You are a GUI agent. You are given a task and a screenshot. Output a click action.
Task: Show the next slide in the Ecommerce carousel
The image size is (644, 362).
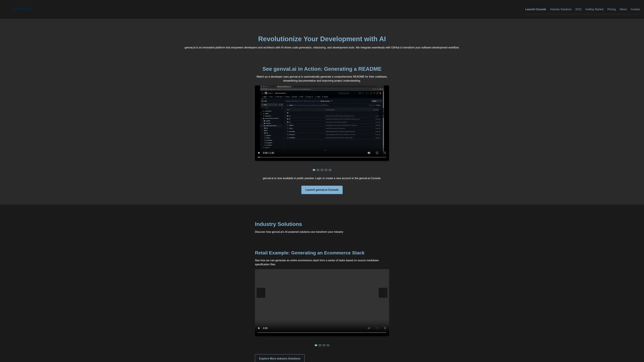pyautogui.click(x=383, y=293)
